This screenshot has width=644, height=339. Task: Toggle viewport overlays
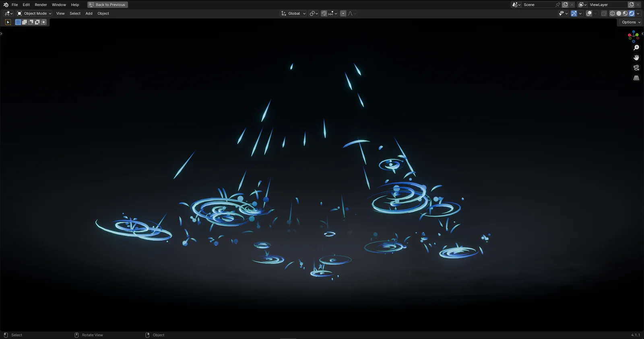click(589, 14)
